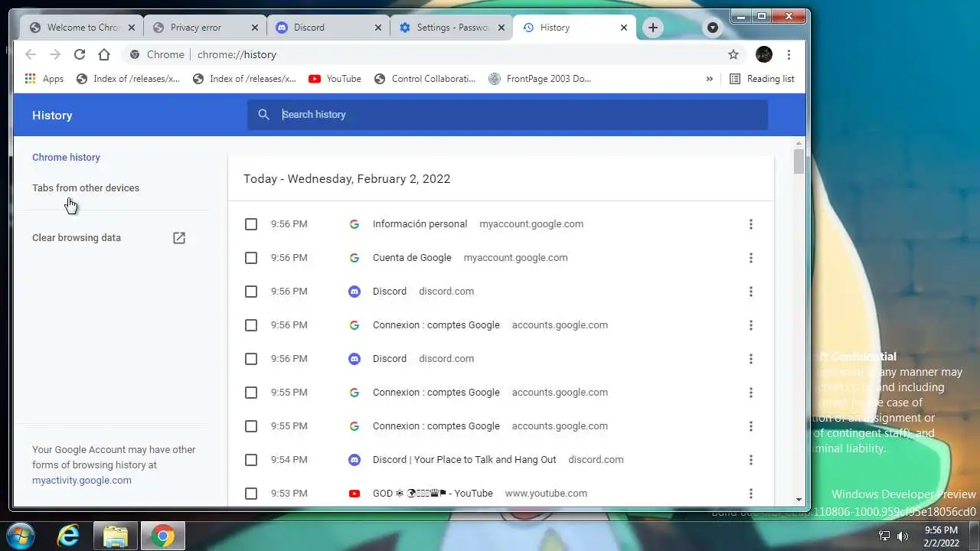Select checkbox for Cuenta de Google entry
980x551 pixels.
(251, 258)
